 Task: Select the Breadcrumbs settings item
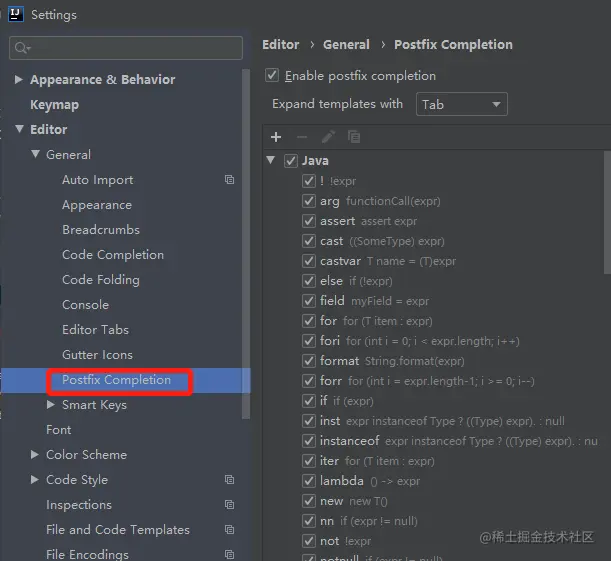pos(101,229)
